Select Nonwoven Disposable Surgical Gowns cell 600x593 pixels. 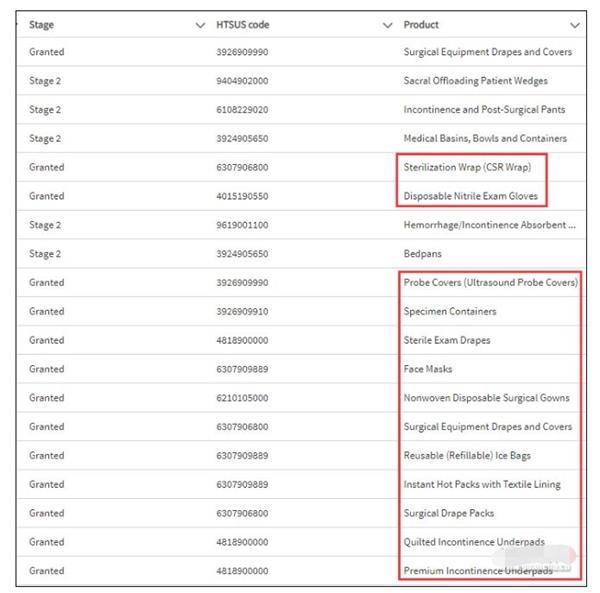pyautogui.click(x=487, y=398)
